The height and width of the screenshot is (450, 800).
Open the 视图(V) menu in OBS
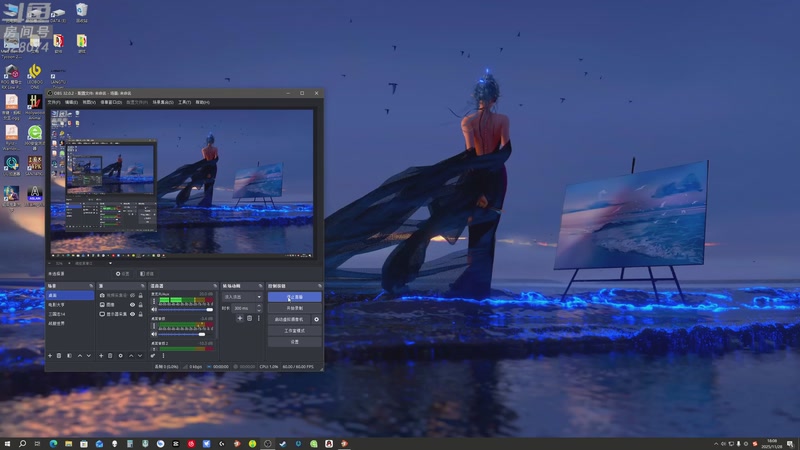[x=89, y=103]
